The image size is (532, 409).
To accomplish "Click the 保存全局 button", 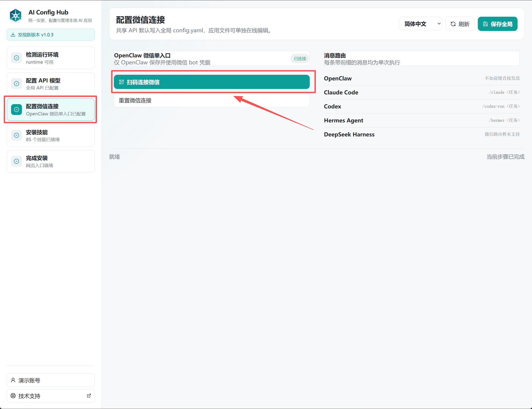I will click(498, 24).
